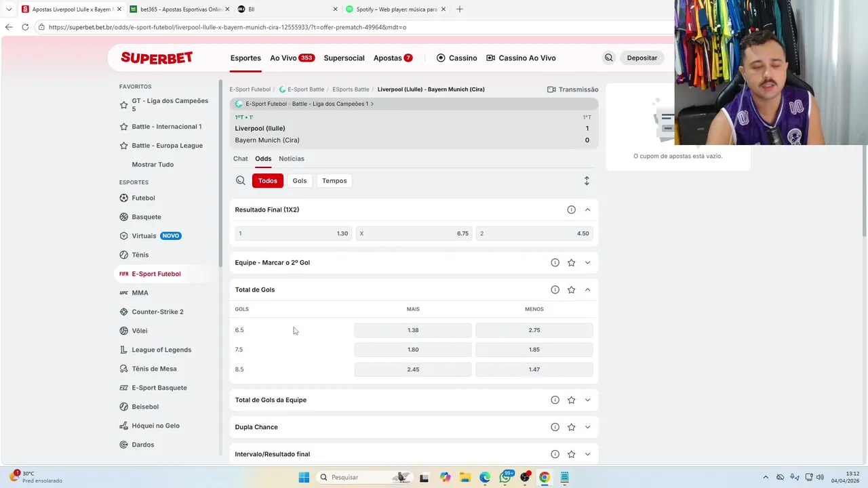This screenshot has width=868, height=488.
Task: Show info for Total de Gols market
Action: tap(555, 289)
